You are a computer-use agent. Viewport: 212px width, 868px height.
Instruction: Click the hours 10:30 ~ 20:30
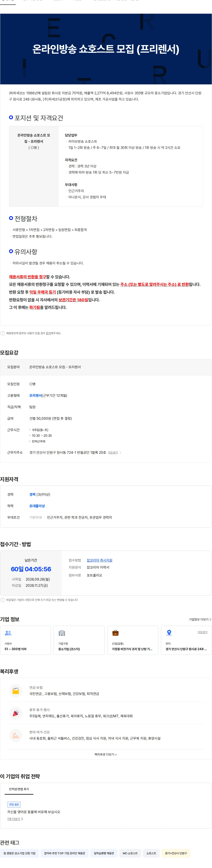coord(42,436)
